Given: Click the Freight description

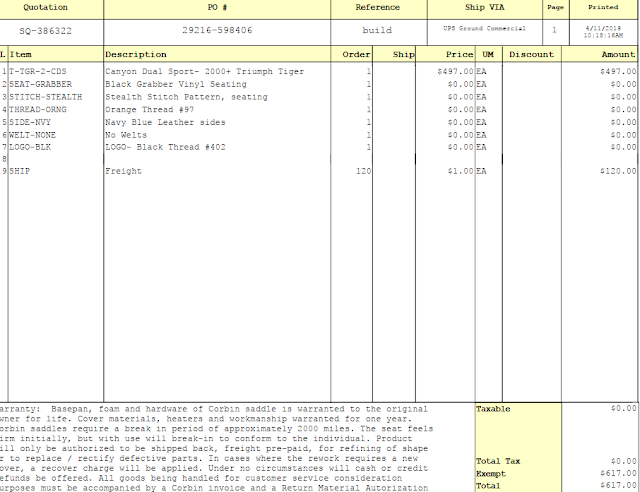Looking at the screenshot, I should click(x=123, y=171).
